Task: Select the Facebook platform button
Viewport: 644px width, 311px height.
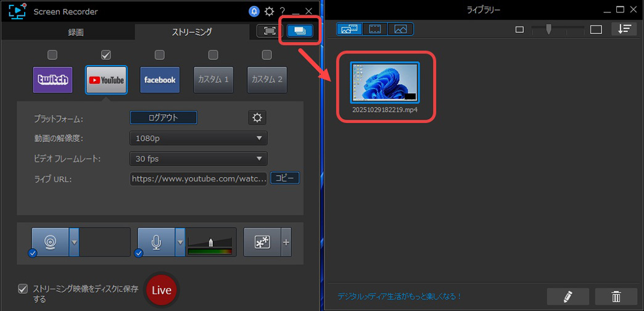Action: pyautogui.click(x=160, y=80)
